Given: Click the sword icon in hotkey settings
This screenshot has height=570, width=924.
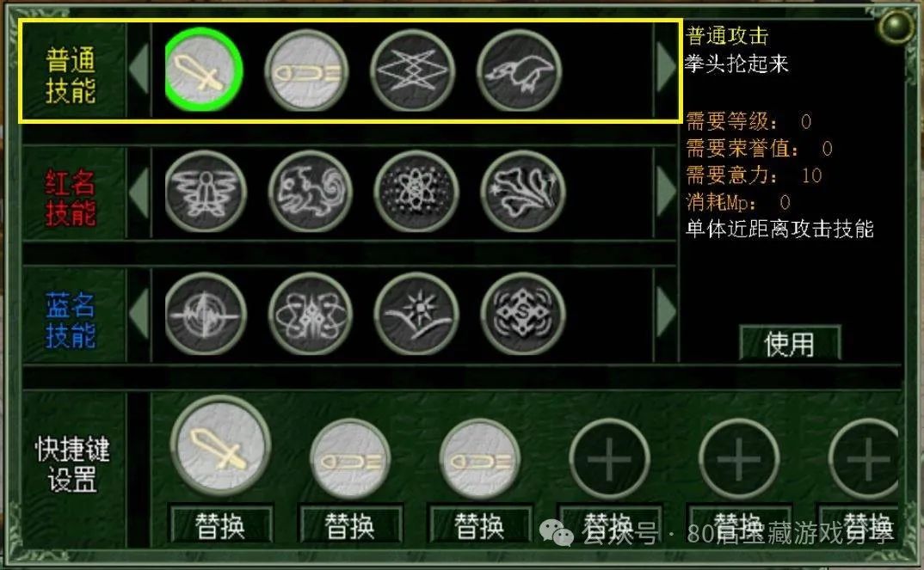Looking at the screenshot, I should (220, 445).
